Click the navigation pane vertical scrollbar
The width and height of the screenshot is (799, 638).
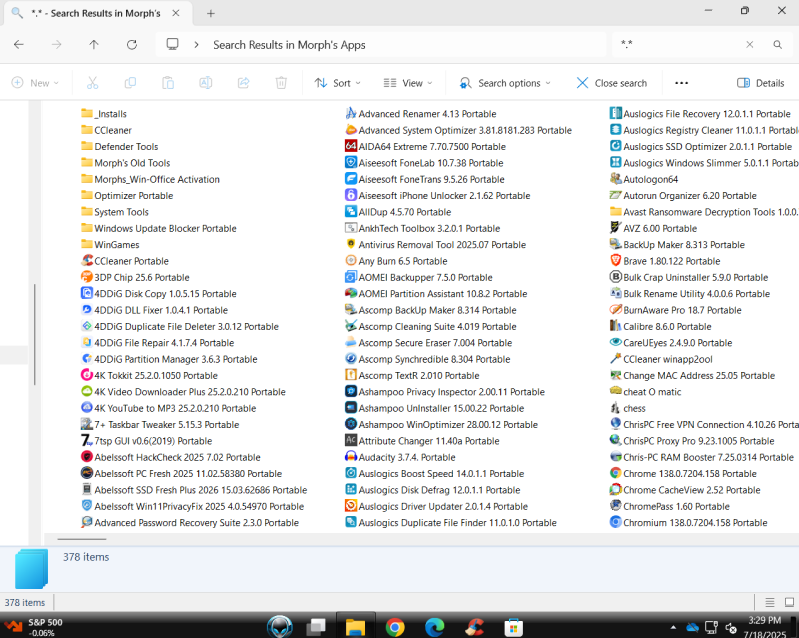pos(34,334)
